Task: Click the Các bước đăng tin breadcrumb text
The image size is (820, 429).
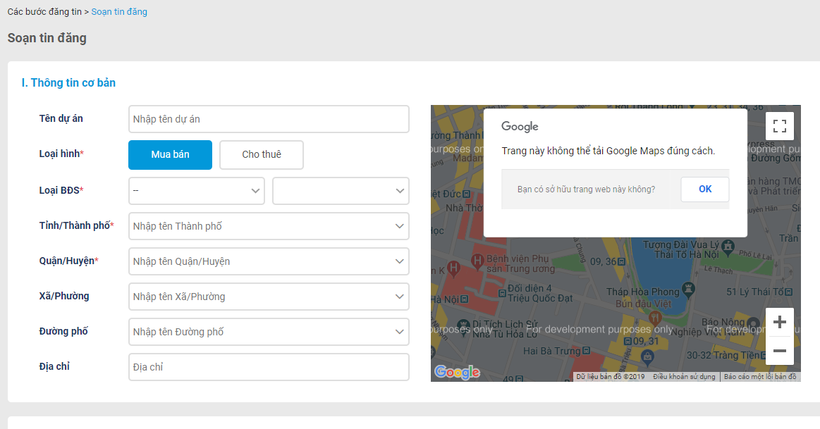Action: [44, 12]
